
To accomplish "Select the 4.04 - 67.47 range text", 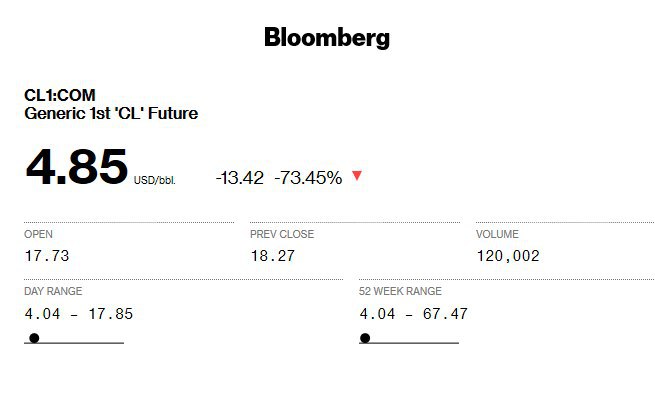I will [414, 314].
